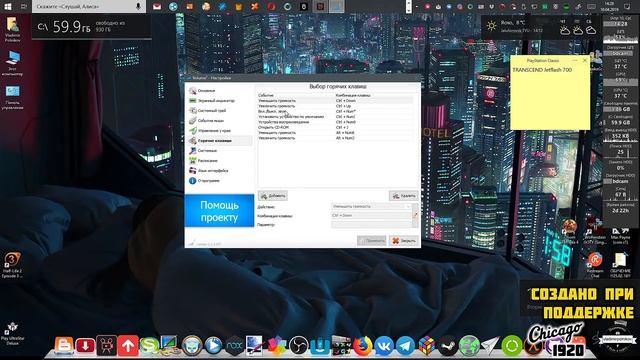Image resolution: width=640 pixels, height=360 pixels.
Task: Open the notification center icon
Action: tap(627, 7)
